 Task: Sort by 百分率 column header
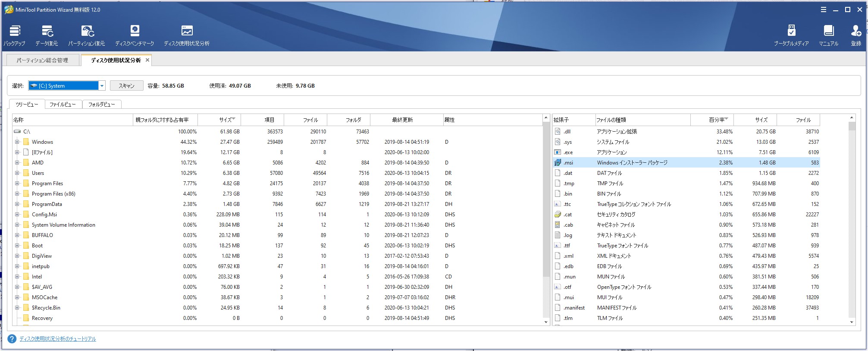point(712,120)
